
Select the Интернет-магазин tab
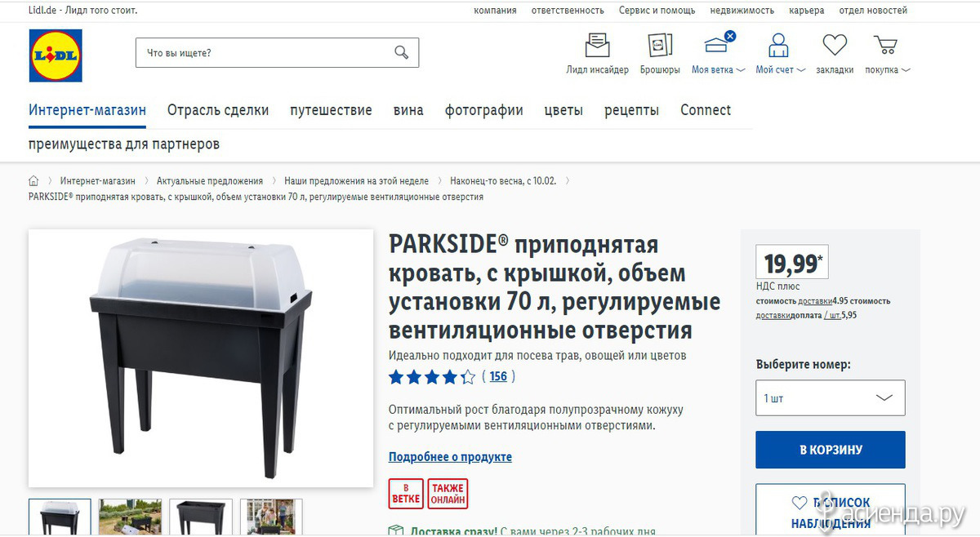coord(87,110)
